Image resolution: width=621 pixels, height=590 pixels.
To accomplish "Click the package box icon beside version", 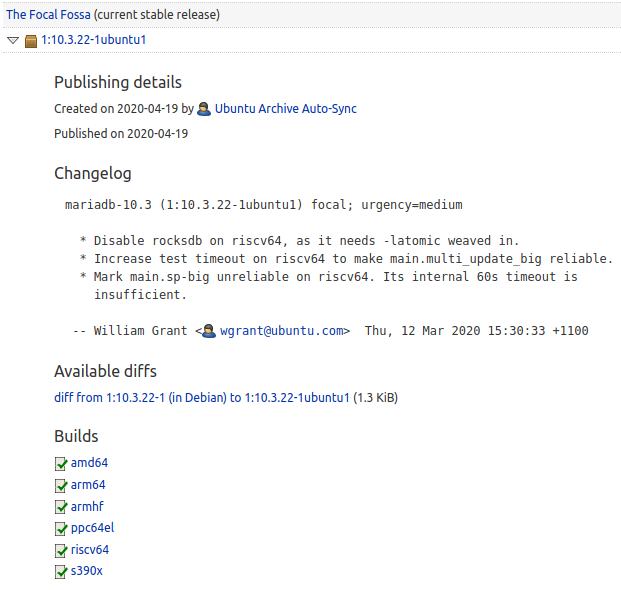I will [31, 41].
